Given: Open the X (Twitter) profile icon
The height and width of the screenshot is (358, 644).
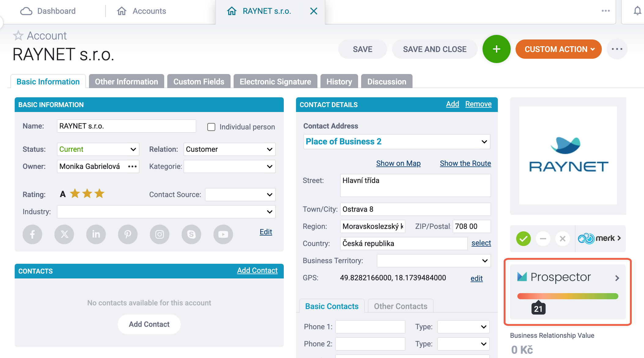Looking at the screenshot, I should (x=64, y=234).
